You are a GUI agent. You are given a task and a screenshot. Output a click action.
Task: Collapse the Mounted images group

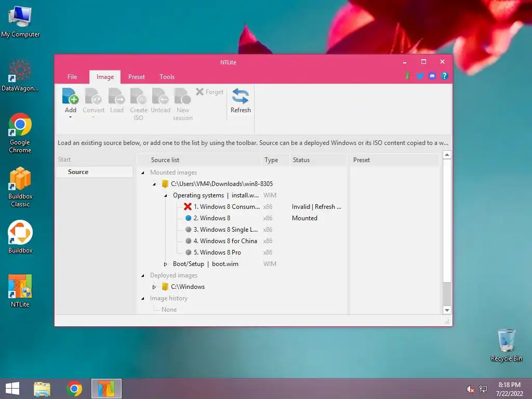pyautogui.click(x=143, y=172)
